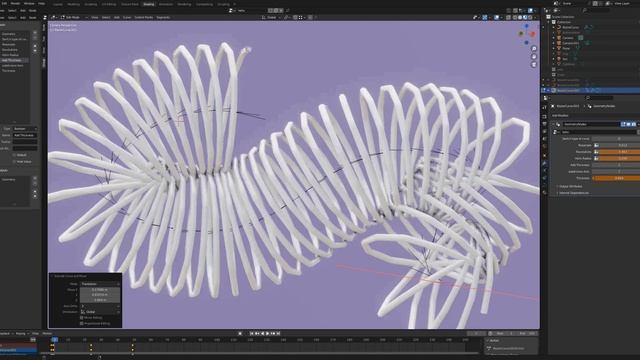
Task: Click the Name field containing Add Thickness
Action: [x=24, y=135]
